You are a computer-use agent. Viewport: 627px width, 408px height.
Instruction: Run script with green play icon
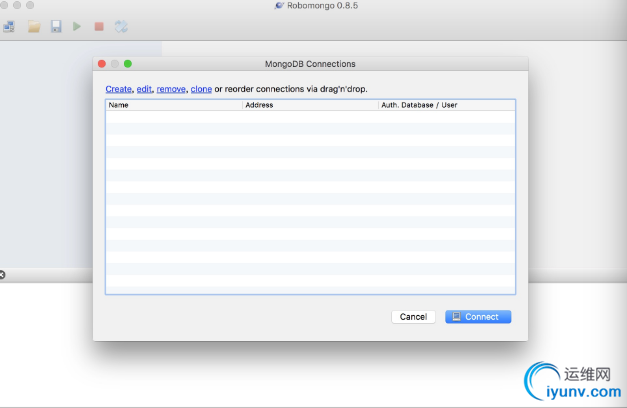pyautogui.click(x=77, y=27)
